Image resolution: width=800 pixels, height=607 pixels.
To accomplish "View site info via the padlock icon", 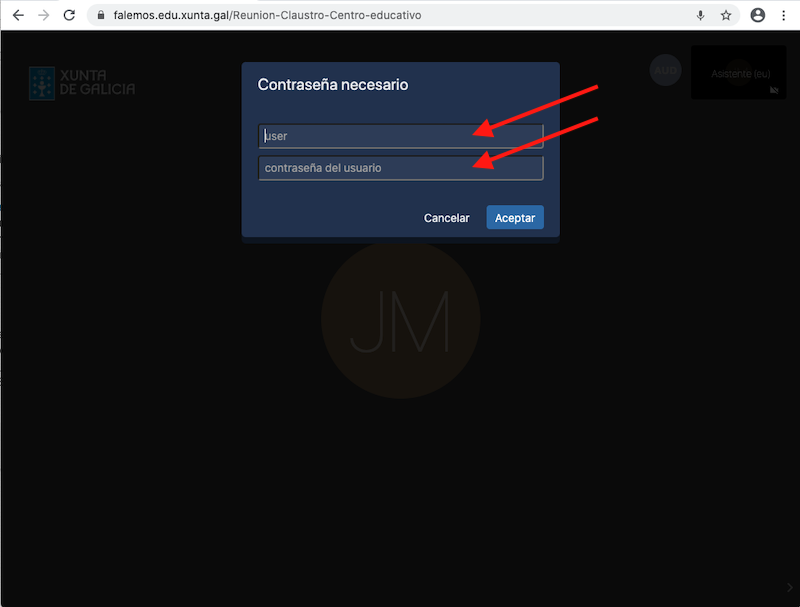I will click(x=101, y=16).
